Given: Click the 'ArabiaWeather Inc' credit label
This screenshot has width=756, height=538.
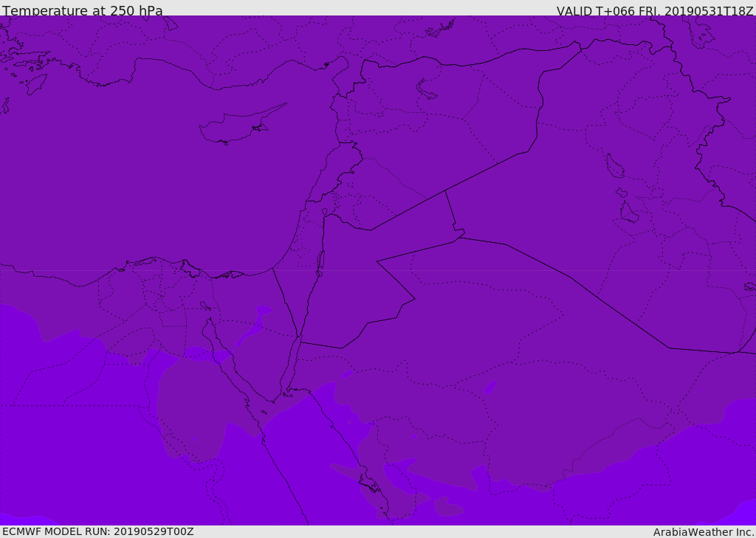Looking at the screenshot, I should [704, 532].
